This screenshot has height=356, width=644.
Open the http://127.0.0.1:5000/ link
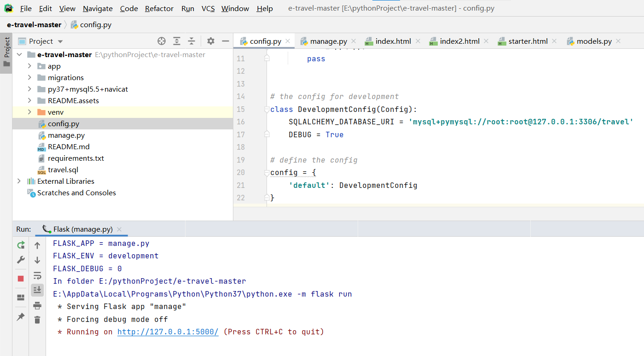point(168,332)
